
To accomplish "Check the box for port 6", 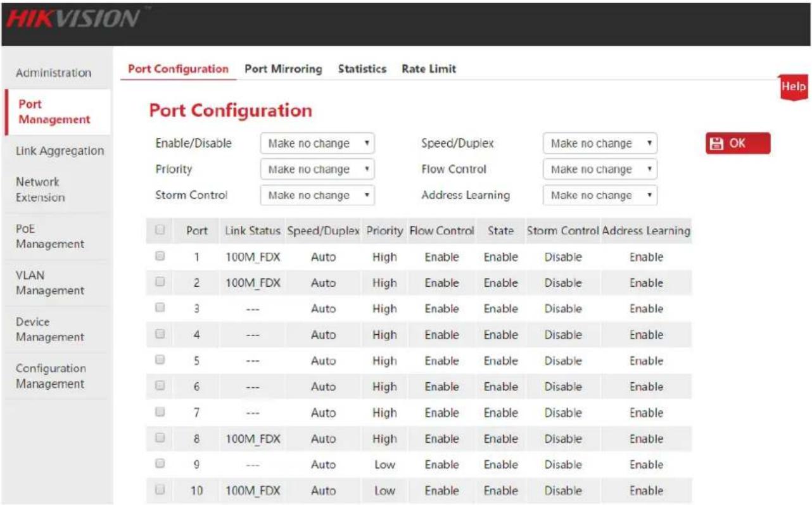I will coord(160,387).
